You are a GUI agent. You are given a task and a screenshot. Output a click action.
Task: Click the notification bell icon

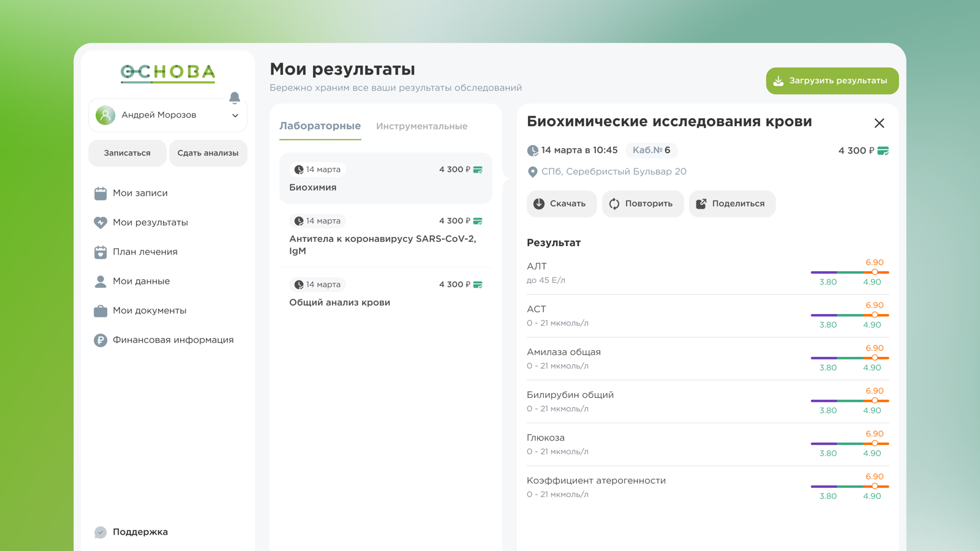[235, 98]
